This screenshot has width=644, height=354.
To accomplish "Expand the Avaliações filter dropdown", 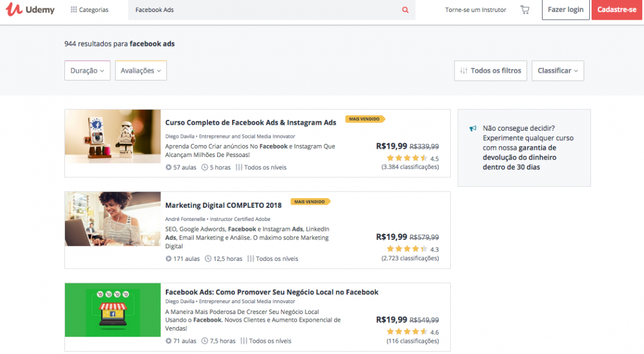I will pos(141,70).
